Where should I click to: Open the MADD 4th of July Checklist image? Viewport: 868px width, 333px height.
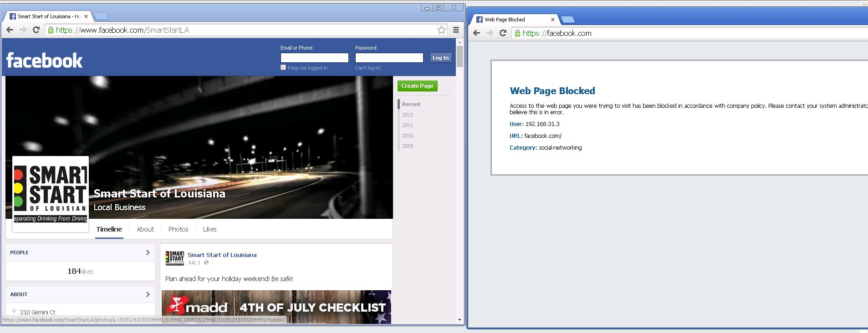tap(276, 307)
